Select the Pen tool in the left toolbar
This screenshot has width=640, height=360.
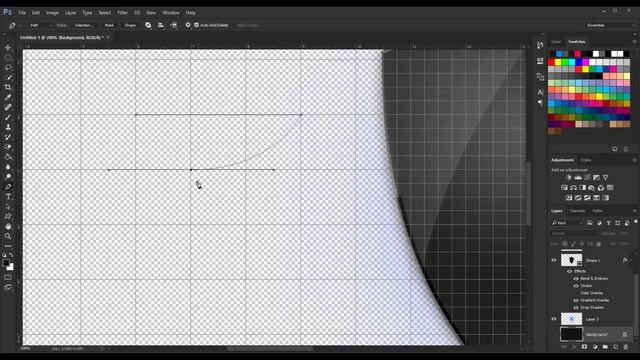pyautogui.click(x=8, y=187)
